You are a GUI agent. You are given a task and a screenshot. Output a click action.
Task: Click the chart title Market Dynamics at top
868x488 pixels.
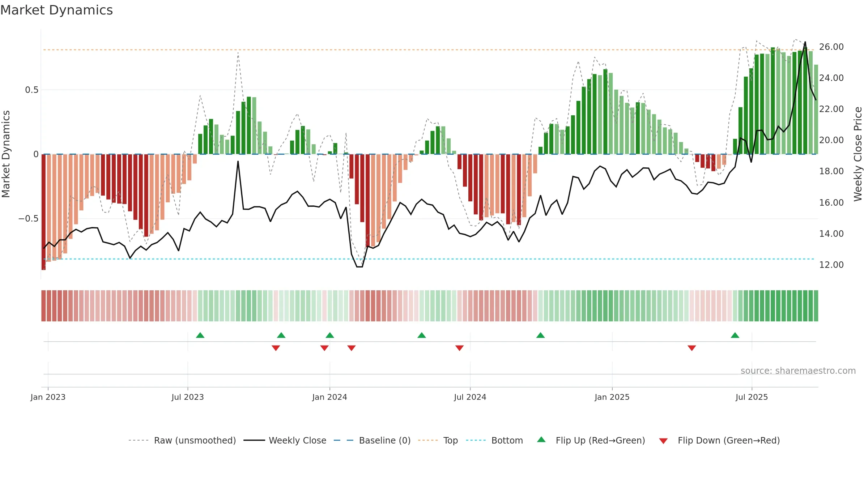click(x=56, y=10)
